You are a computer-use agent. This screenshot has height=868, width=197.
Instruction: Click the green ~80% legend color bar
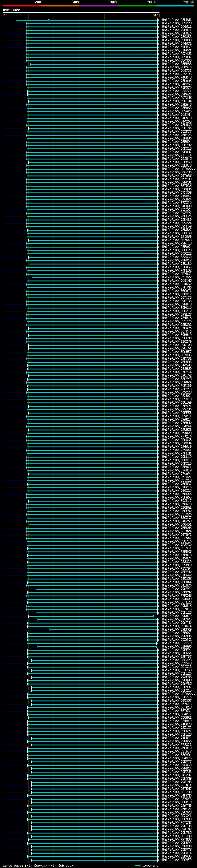coord(137,6)
